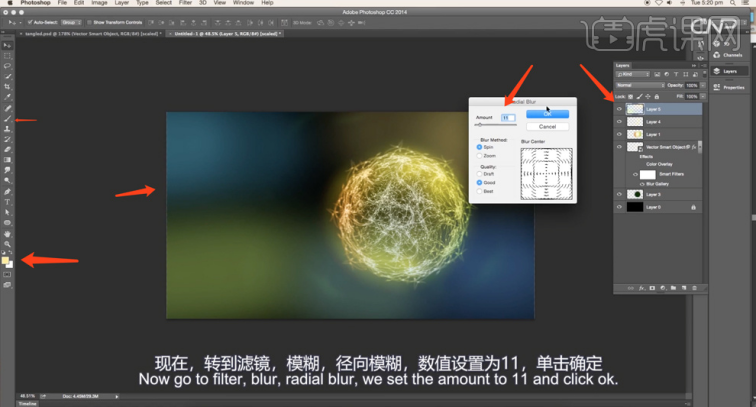Screen dimensions: 756x407
Task: Enable Show Transform Controls checkbox
Action: (89, 22)
